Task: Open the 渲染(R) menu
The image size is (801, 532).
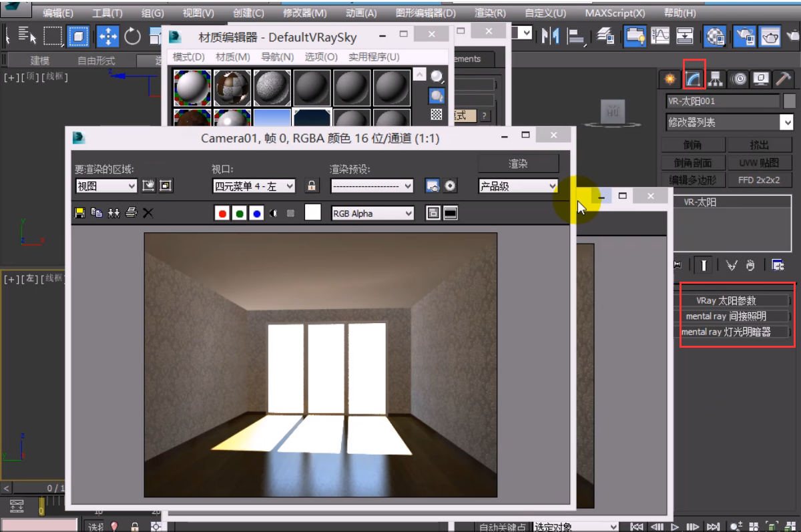Action: coord(490,13)
